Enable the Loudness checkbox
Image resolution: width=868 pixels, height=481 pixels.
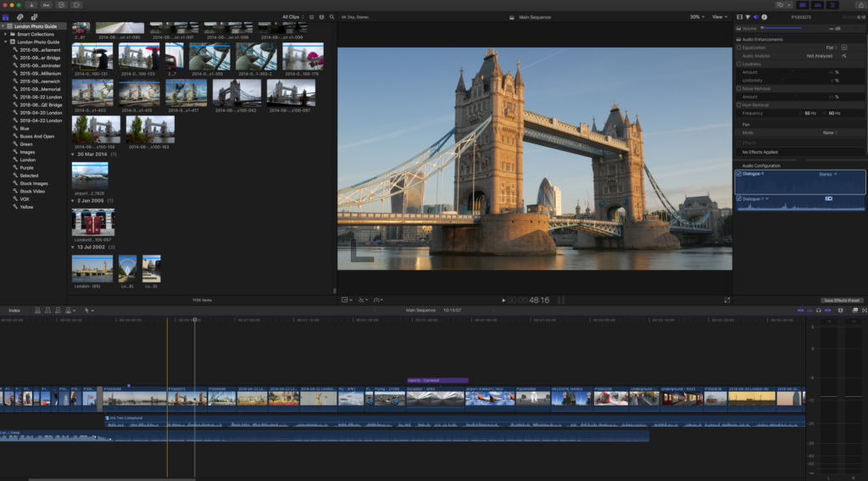pos(738,64)
